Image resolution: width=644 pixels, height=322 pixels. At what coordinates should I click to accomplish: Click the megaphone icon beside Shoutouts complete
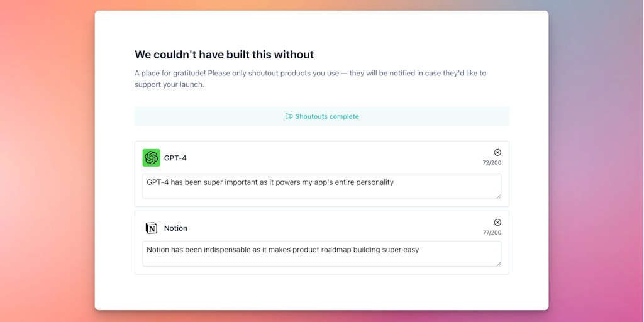(289, 116)
